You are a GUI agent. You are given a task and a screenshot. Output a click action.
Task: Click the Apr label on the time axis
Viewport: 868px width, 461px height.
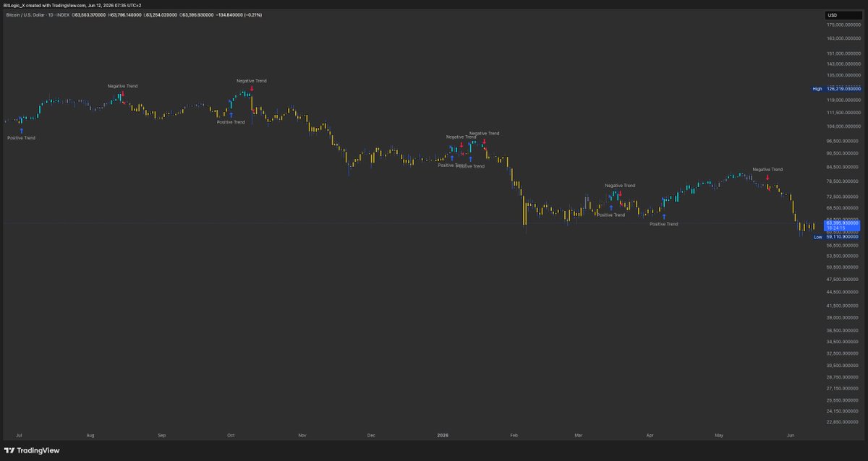click(x=650, y=436)
